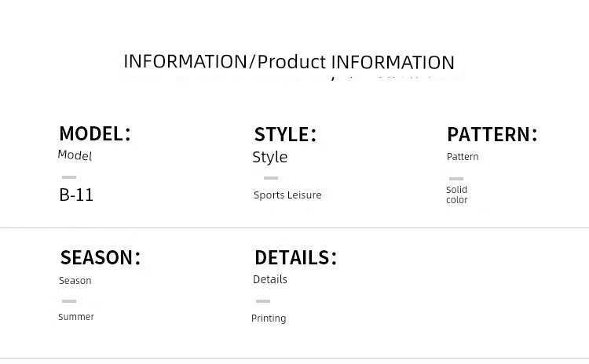Screen dimensions: 589x364
Task: Click the bold "DETAILS:" heading
Action: coord(295,257)
